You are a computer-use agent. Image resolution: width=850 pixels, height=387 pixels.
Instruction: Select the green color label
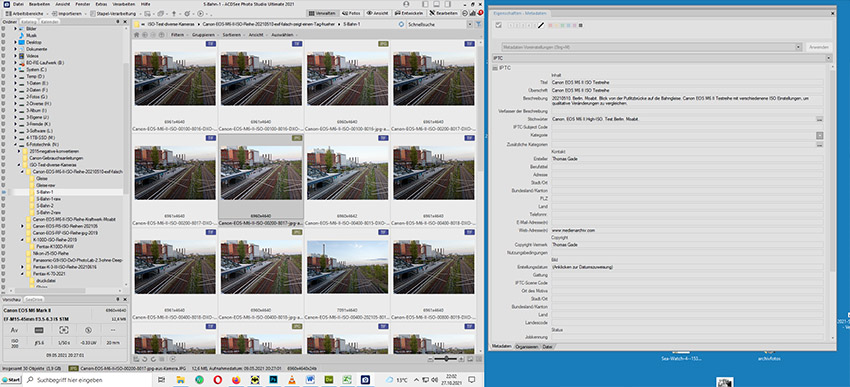point(562,25)
